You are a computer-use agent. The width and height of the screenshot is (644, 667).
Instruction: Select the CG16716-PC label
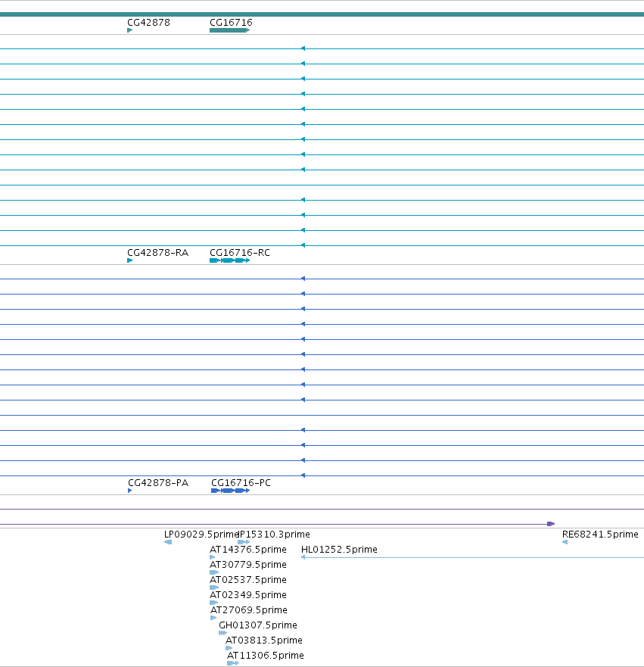241,483
